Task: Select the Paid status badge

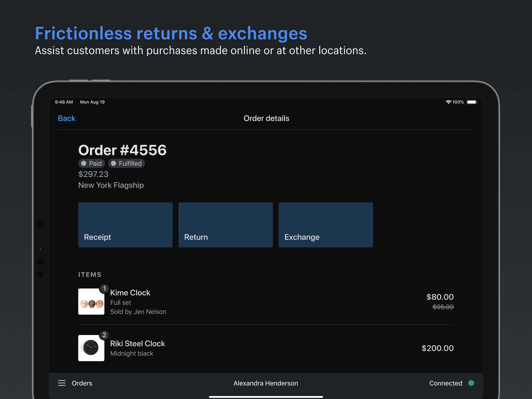Action: (92, 163)
